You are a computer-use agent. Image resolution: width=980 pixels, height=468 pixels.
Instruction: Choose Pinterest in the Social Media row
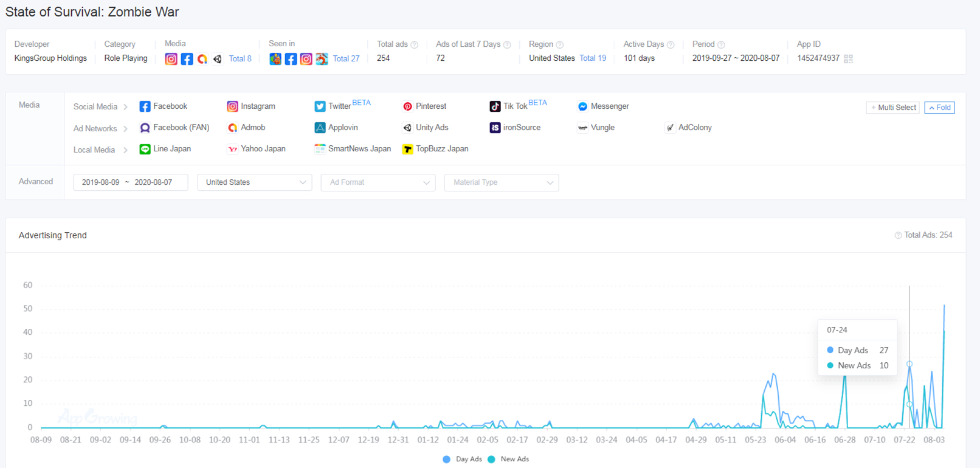pyautogui.click(x=424, y=106)
